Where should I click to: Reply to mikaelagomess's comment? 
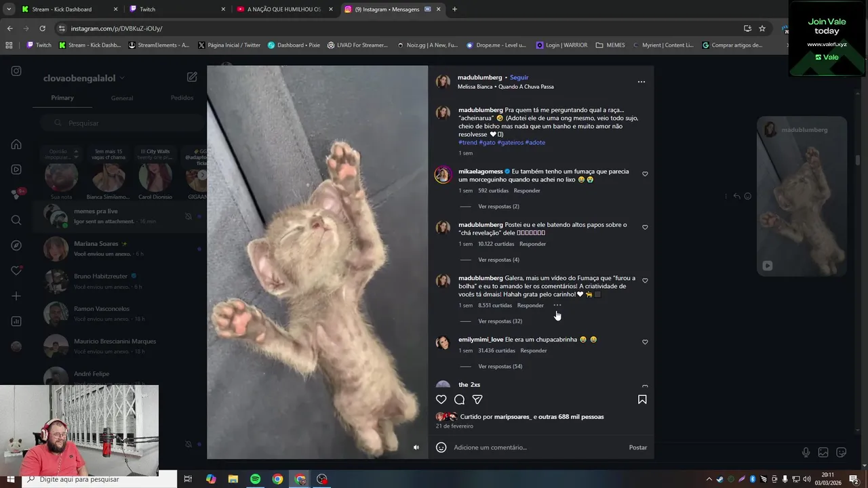[x=527, y=190]
